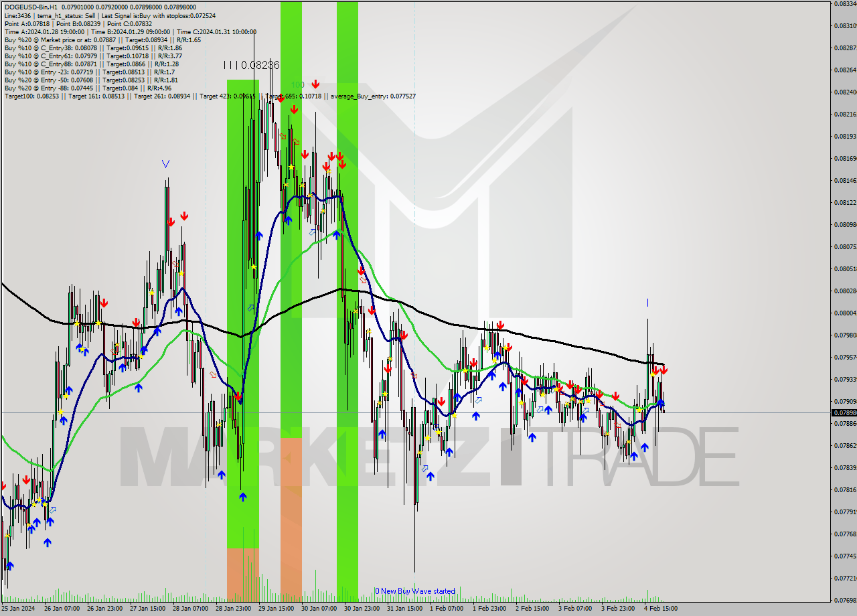This screenshot has height=616, width=857.
Task: Select the 0.0814 level on price axis
Action: (x=846, y=180)
